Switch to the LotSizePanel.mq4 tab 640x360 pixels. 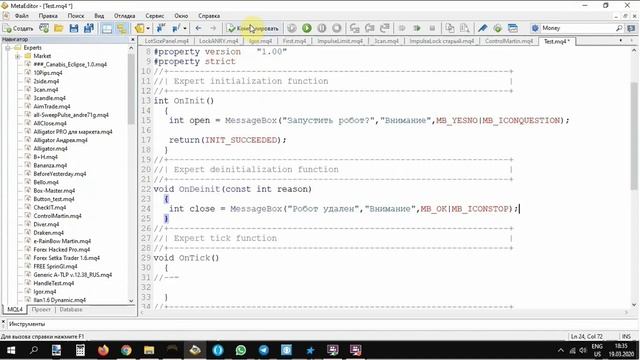click(167, 41)
